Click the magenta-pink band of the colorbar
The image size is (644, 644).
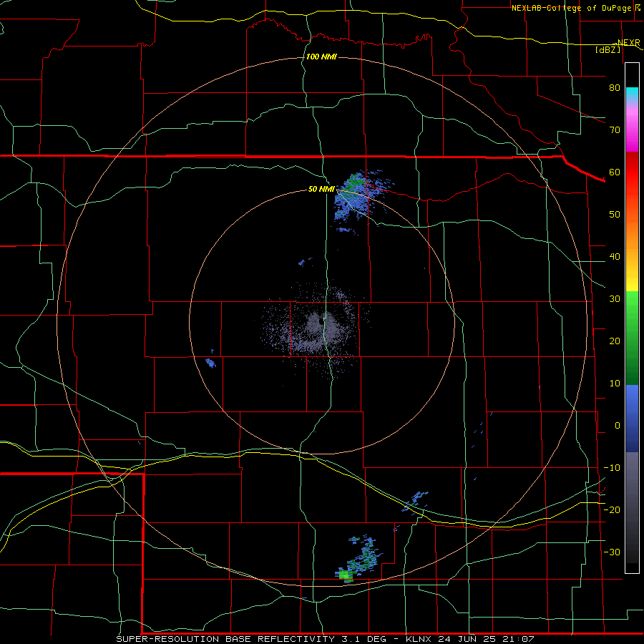[632, 127]
